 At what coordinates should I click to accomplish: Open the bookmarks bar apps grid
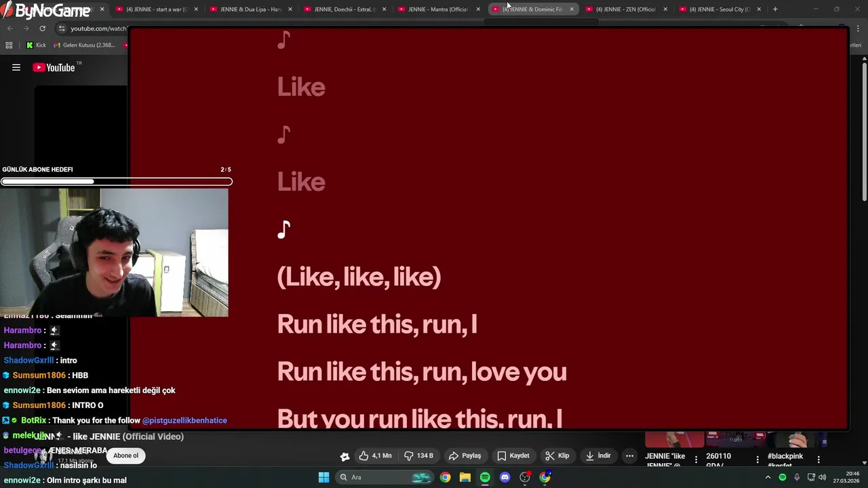click(9, 45)
